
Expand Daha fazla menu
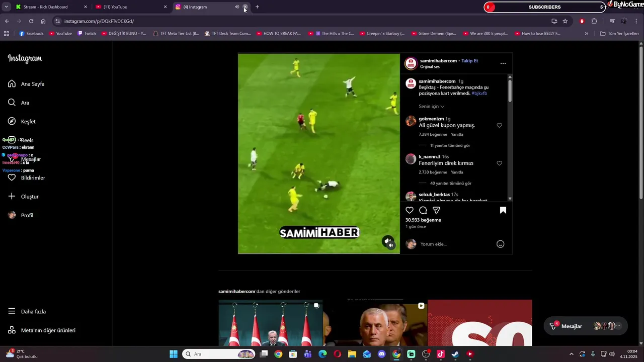coord(27,311)
